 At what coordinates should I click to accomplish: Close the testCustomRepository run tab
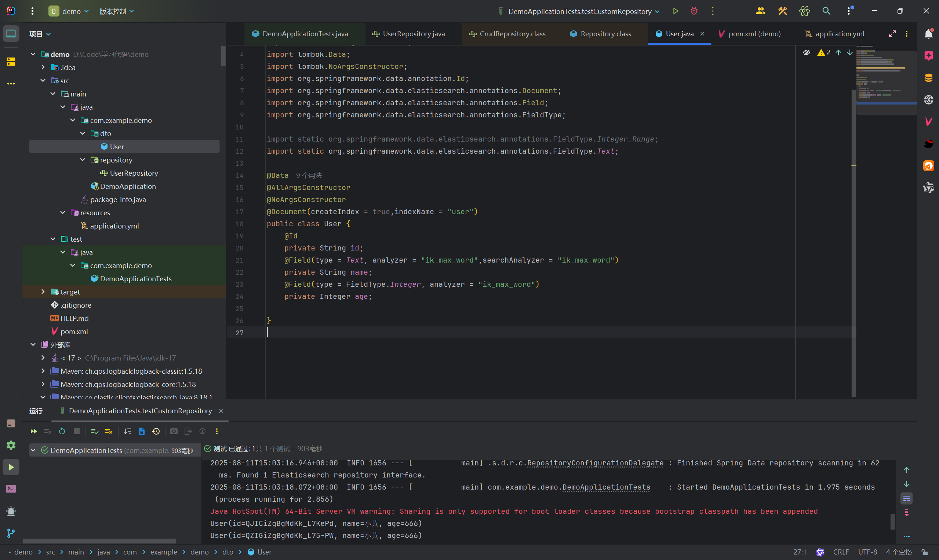[221, 411]
